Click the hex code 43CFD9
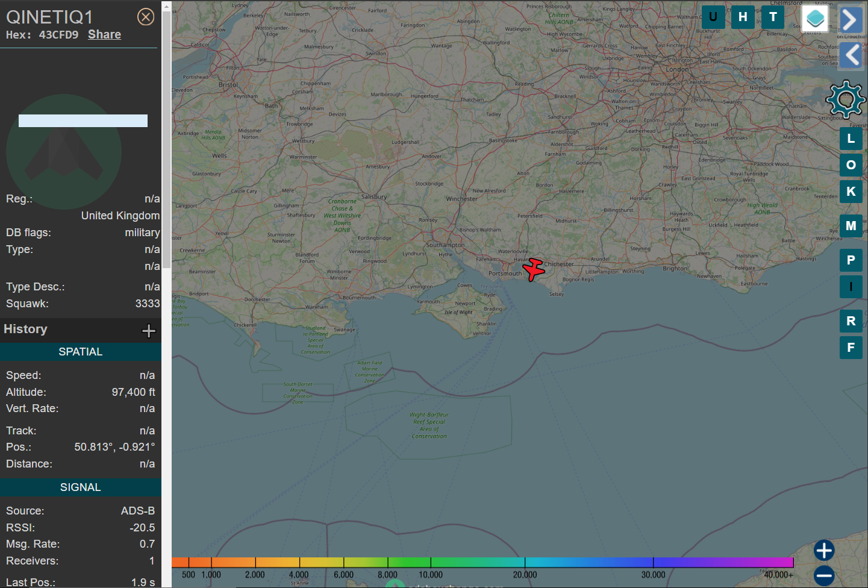Viewport: 868px width, 588px height. tap(58, 35)
